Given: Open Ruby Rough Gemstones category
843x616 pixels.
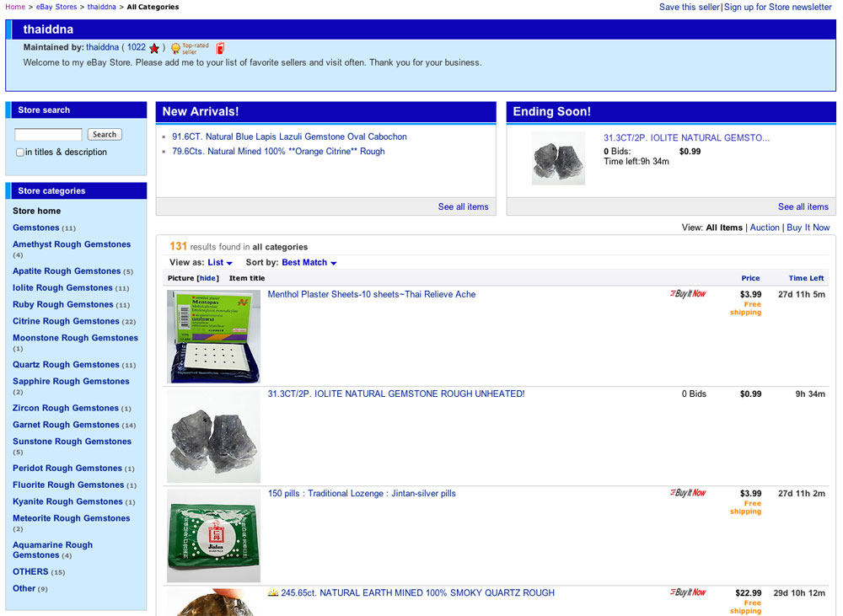Looking at the screenshot, I should point(63,304).
